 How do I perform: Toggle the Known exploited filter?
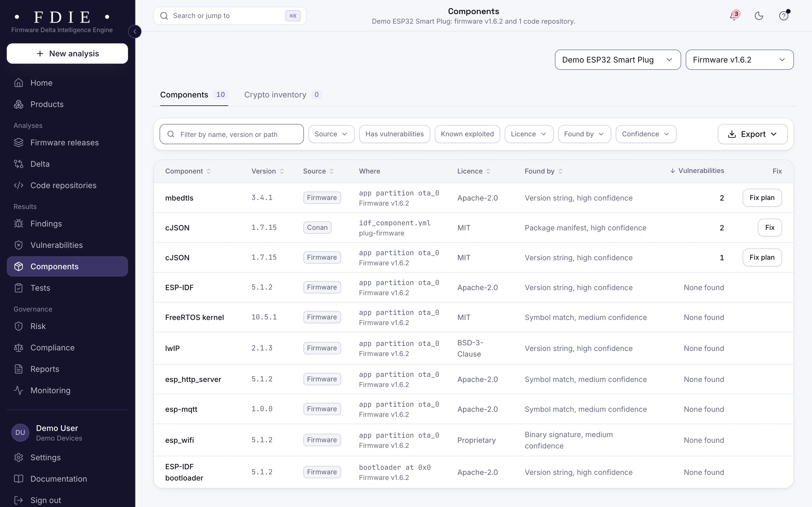click(x=467, y=134)
